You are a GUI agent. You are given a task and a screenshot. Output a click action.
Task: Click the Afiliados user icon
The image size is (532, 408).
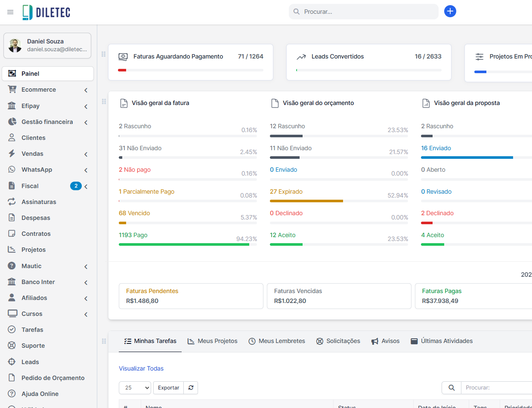(12, 298)
